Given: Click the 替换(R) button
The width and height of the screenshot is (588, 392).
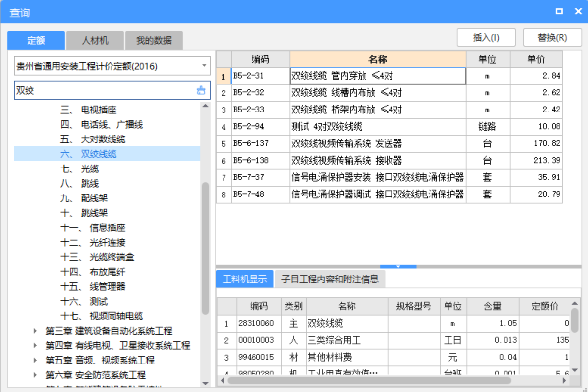Looking at the screenshot, I should [x=552, y=37].
